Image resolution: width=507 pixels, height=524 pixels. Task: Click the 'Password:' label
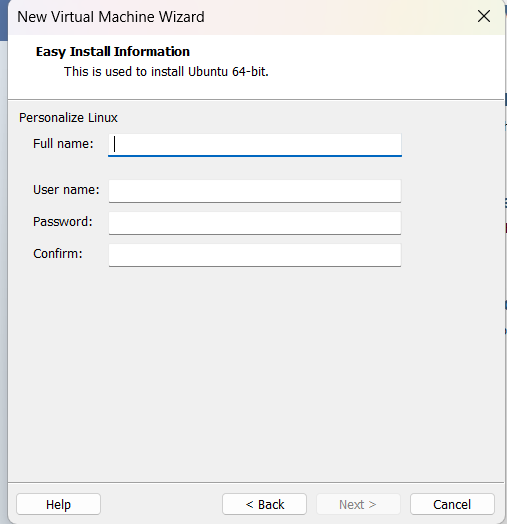62,222
